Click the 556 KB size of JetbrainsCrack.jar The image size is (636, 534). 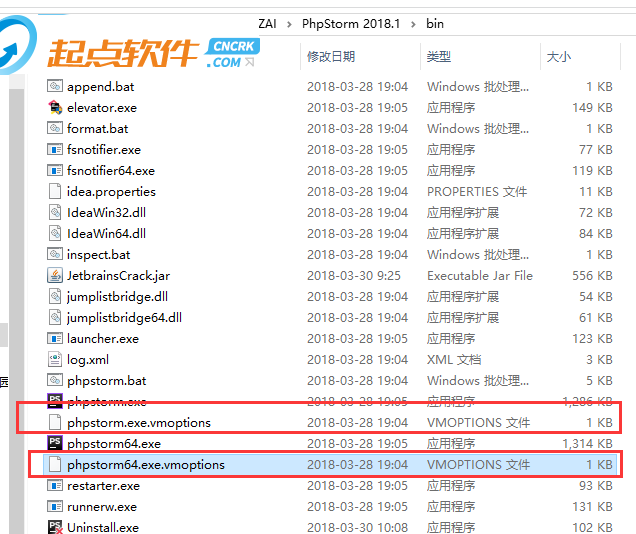point(592,276)
